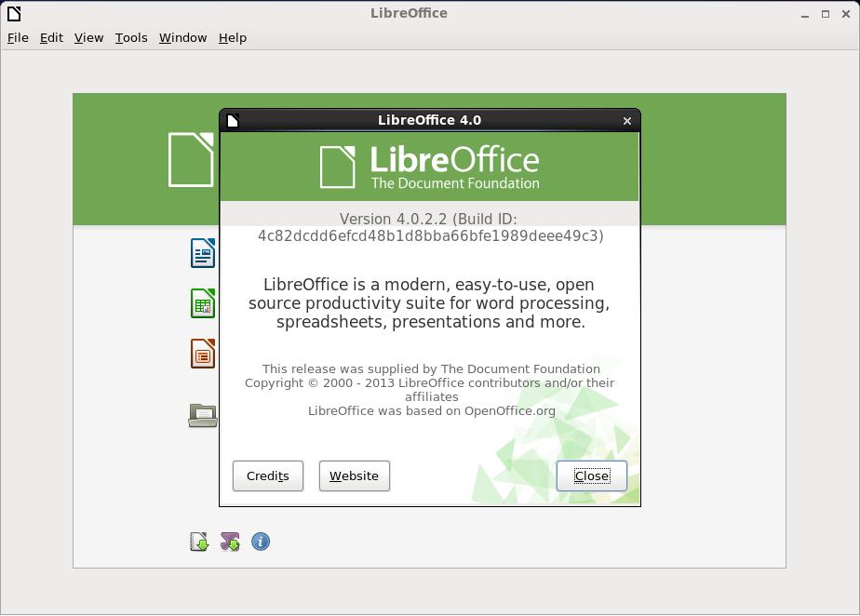
Task: Open the File menu
Action: tap(18, 38)
